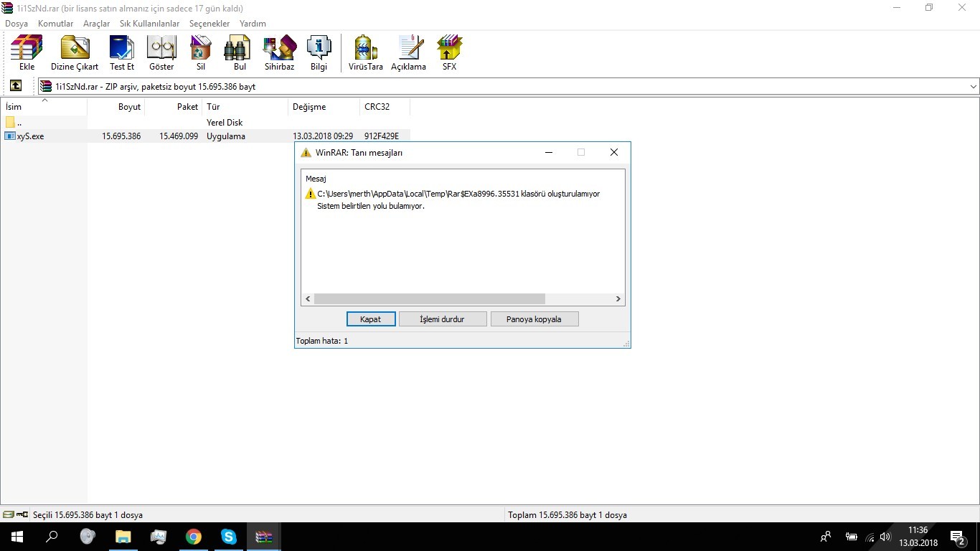Screen dimensions: 980x551
Task: Sort file list by İsim column
Action: click(x=44, y=107)
